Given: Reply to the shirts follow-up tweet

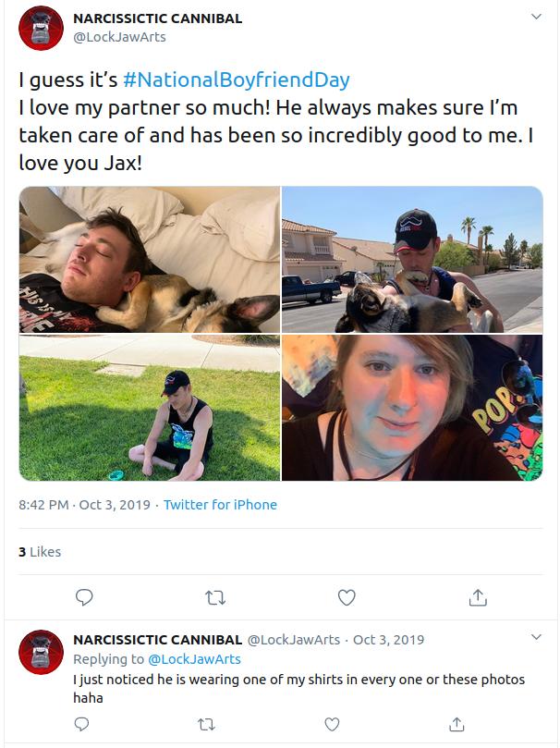Looking at the screenshot, I should 82,724.
